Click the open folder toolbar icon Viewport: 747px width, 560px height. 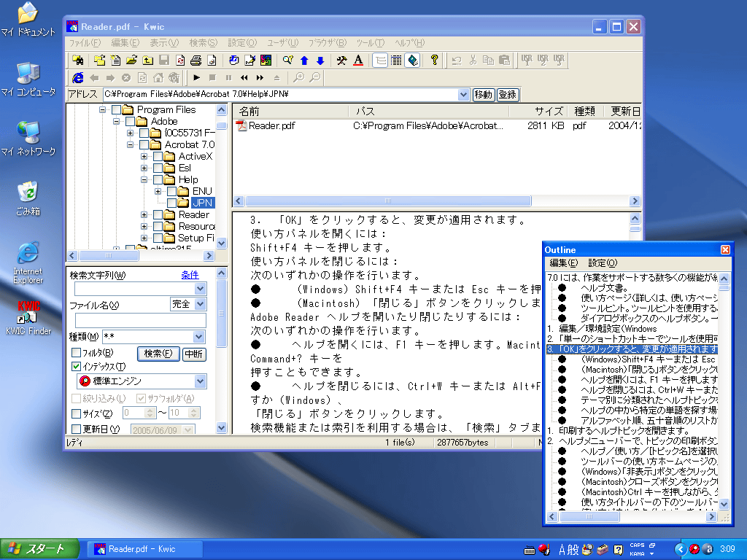pos(131,60)
